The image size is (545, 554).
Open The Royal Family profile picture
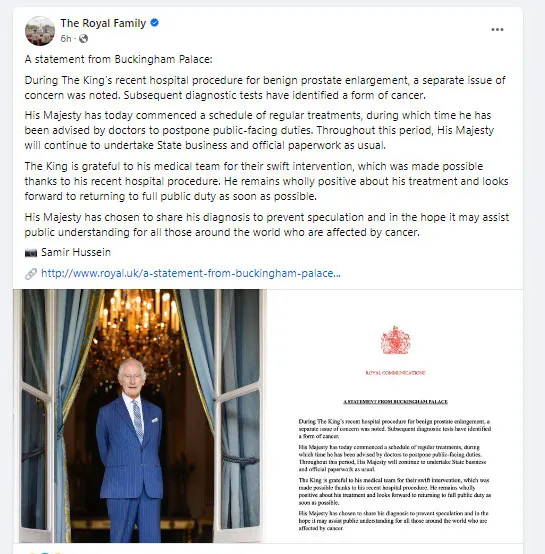[x=40, y=31]
